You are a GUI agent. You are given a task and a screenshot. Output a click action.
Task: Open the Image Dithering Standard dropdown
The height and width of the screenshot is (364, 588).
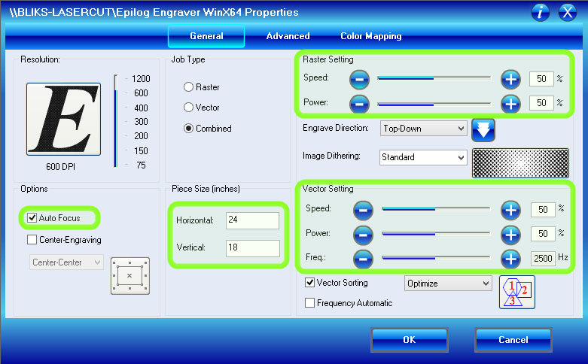(x=423, y=157)
